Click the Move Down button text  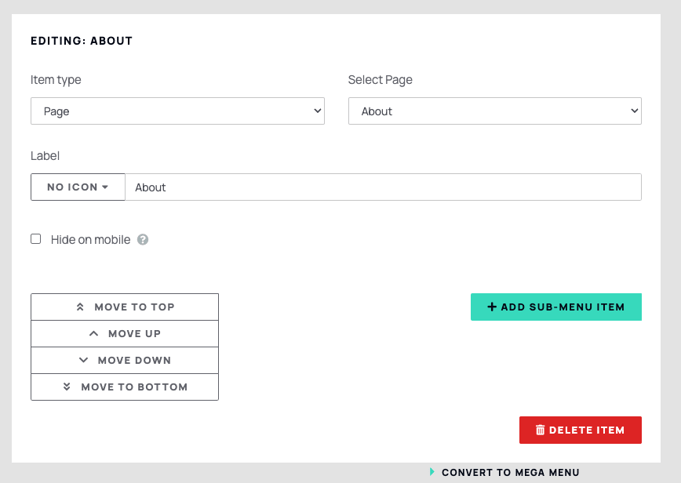click(134, 360)
